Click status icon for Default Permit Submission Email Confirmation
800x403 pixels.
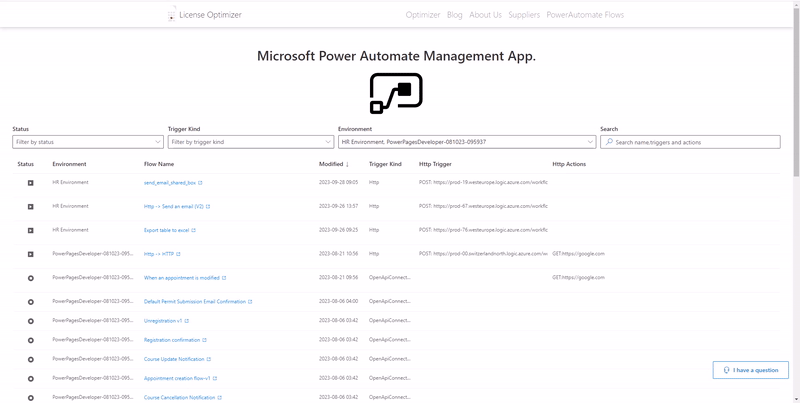tap(31, 302)
